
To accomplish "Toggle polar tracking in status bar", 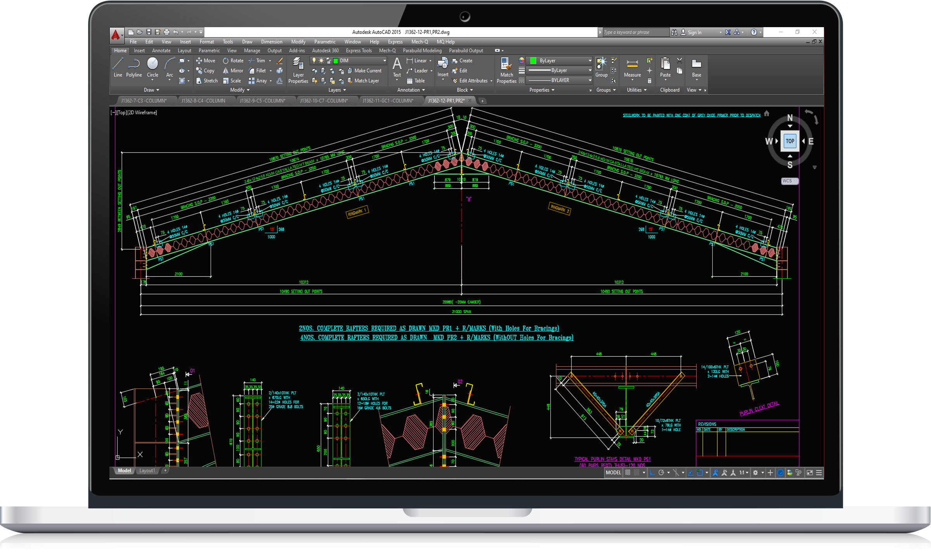I will (x=661, y=472).
